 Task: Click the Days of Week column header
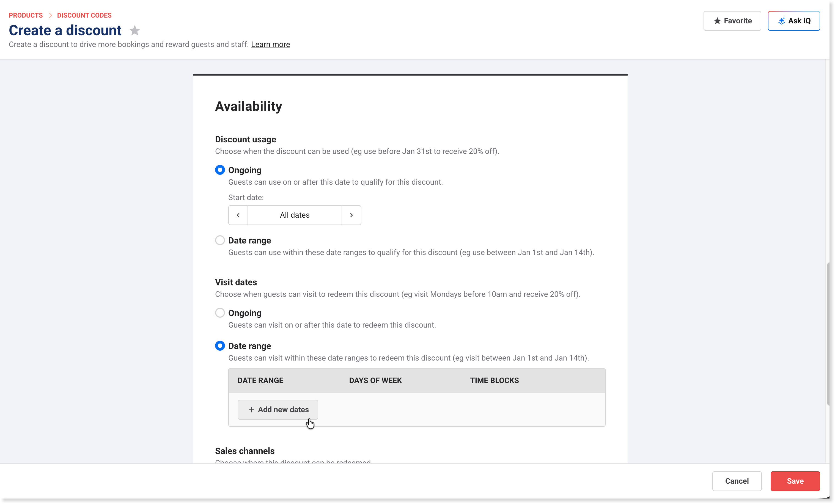[375, 380]
